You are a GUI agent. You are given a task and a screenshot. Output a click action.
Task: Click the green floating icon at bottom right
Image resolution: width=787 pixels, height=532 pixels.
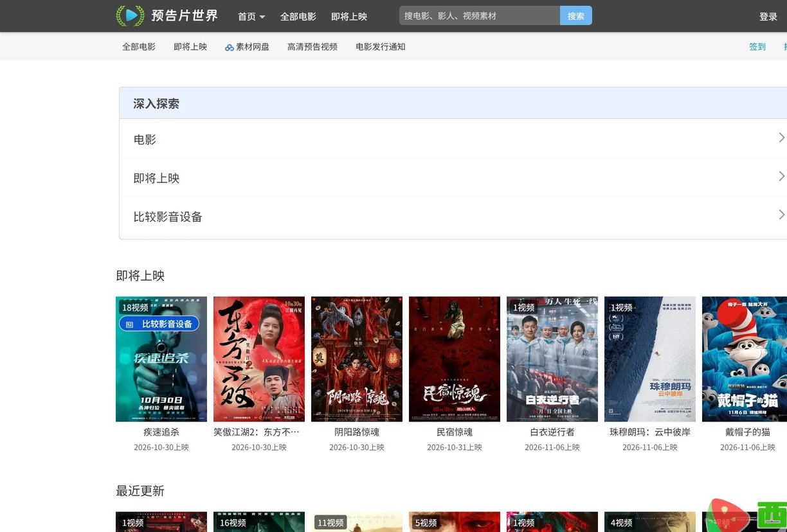[772, 517]
